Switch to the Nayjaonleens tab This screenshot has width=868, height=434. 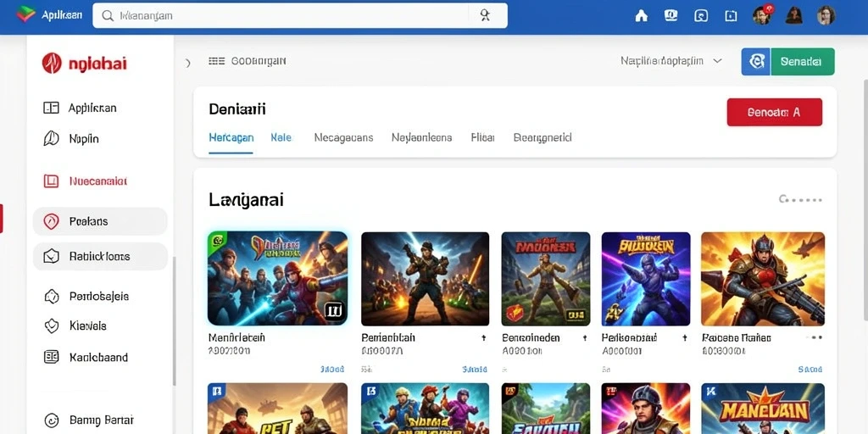click(422, 137)
